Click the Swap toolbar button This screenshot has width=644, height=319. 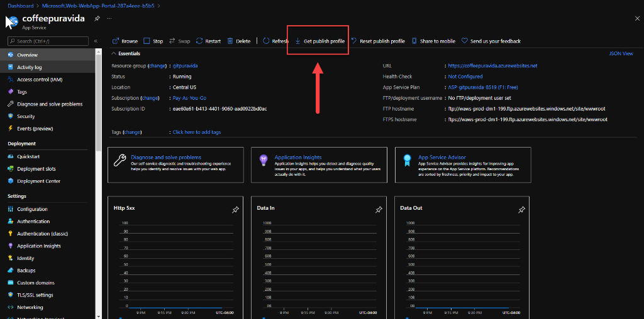pyautogui.click(x=179, y=41)
